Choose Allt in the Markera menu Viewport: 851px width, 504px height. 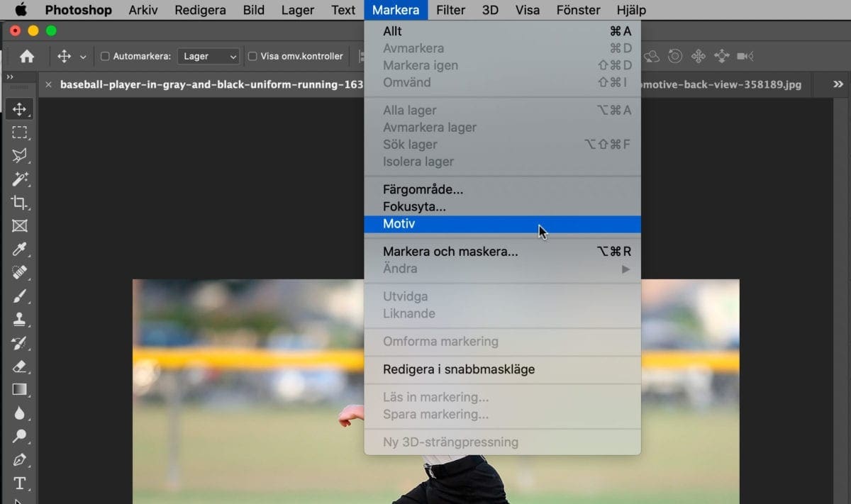click(x=502, y=31)
